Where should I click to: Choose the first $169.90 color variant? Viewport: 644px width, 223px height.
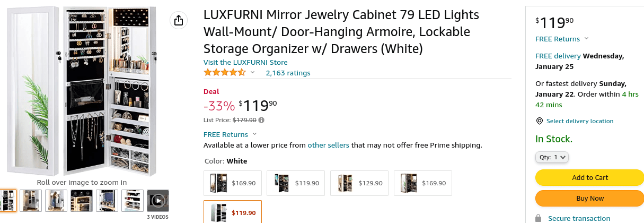coord(233,183)
